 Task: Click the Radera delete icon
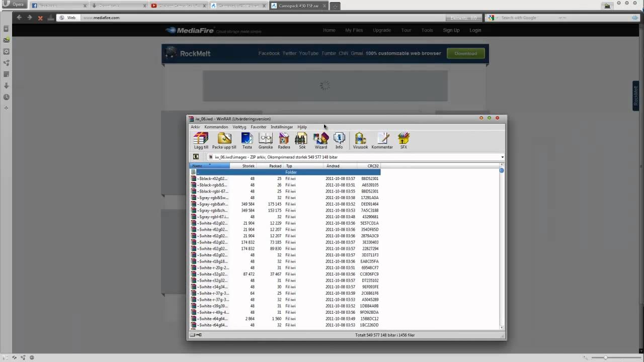coord(284,140)
